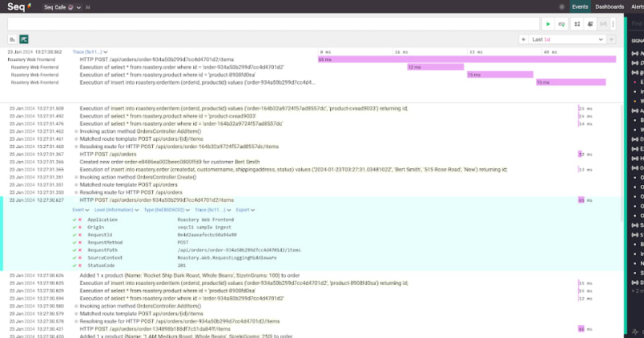Click the tail/loop mode icon beside play
644x338 pixels.
[562, 25]
